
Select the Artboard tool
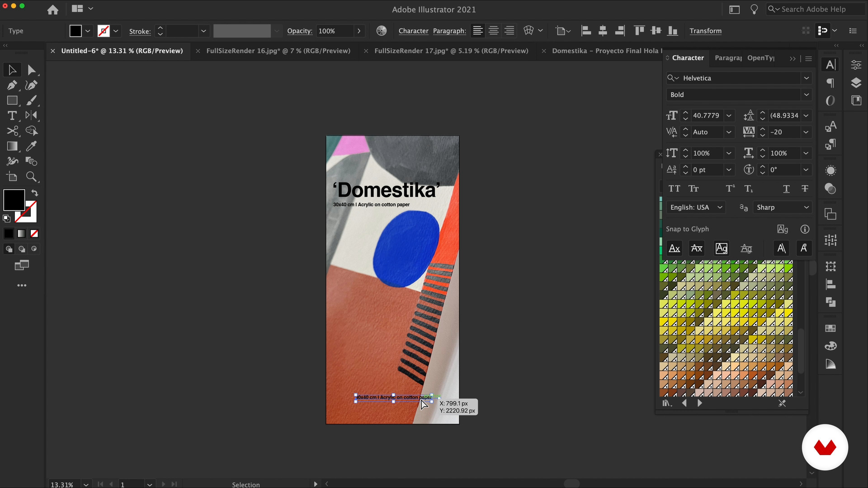(12, 177)
